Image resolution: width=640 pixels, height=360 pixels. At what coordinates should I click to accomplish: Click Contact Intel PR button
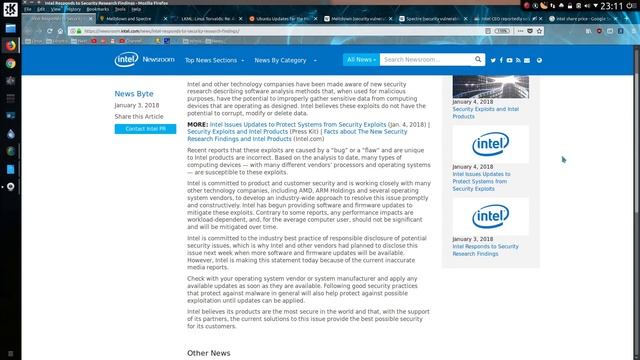tap(145, 129)
